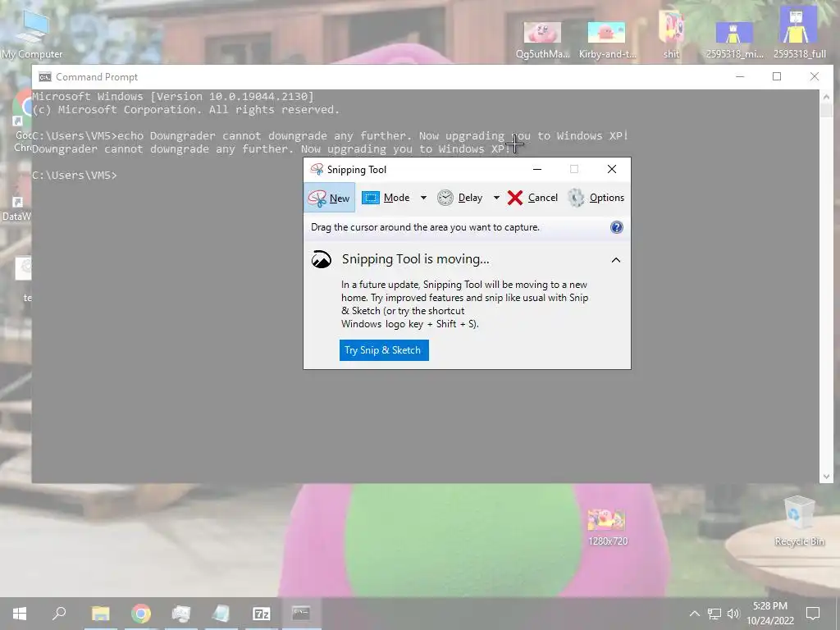Open Snipping Tool Options

click(596, 198)
